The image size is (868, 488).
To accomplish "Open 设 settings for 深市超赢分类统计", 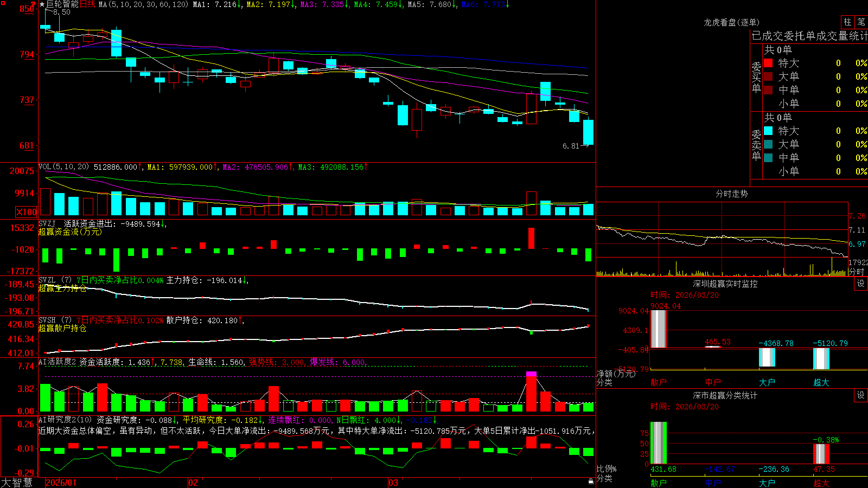I will 861,395.
